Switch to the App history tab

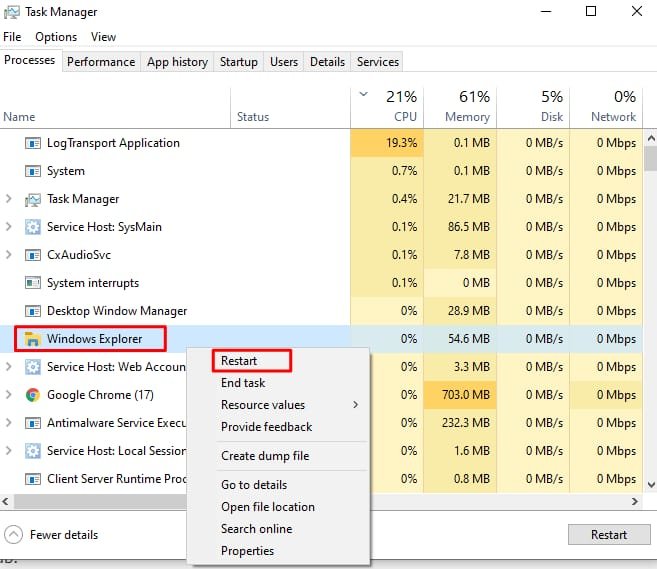(177, 62)
